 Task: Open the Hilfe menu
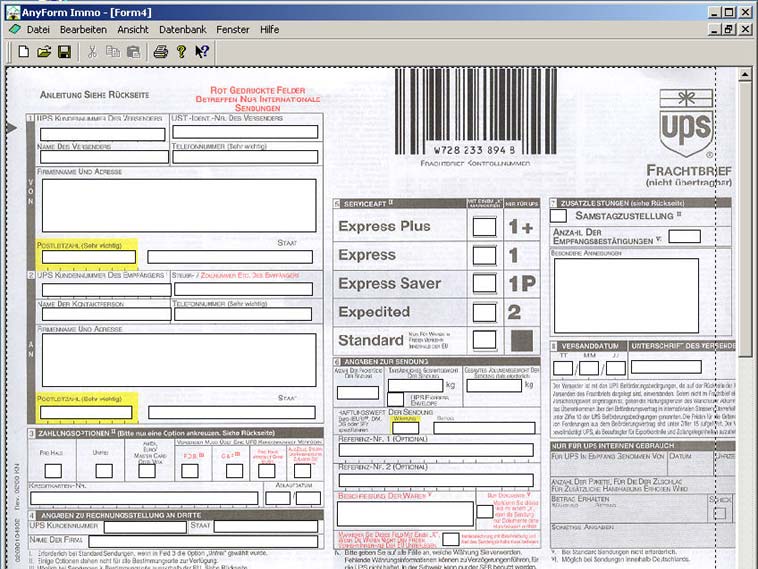coord(269,29)
